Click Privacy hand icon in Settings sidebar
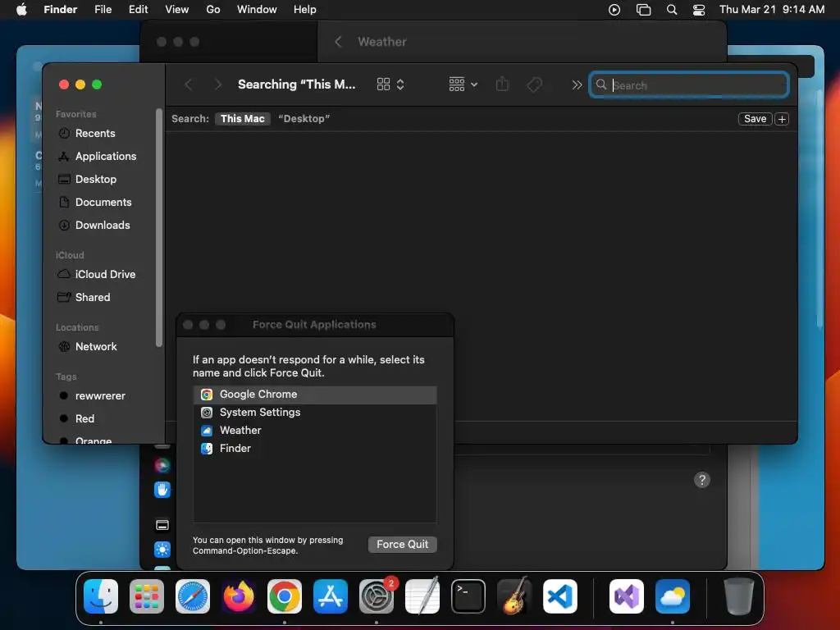The width and height of the screenshot is (840, 630). coord(162,490)
